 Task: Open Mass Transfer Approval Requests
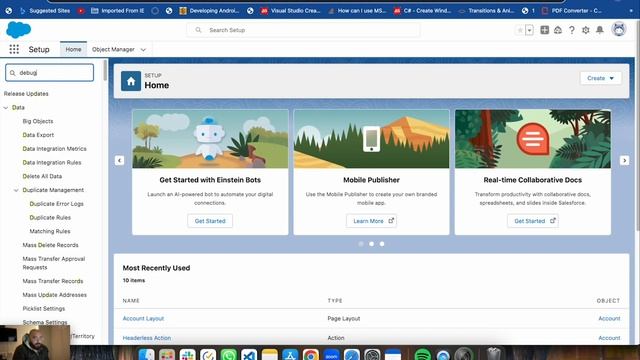(53, 263)
